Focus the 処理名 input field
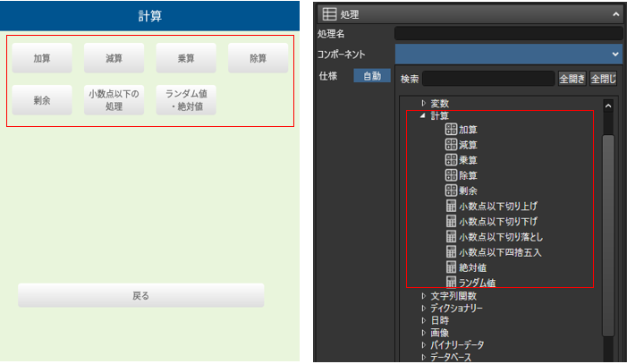 (509, 34)
